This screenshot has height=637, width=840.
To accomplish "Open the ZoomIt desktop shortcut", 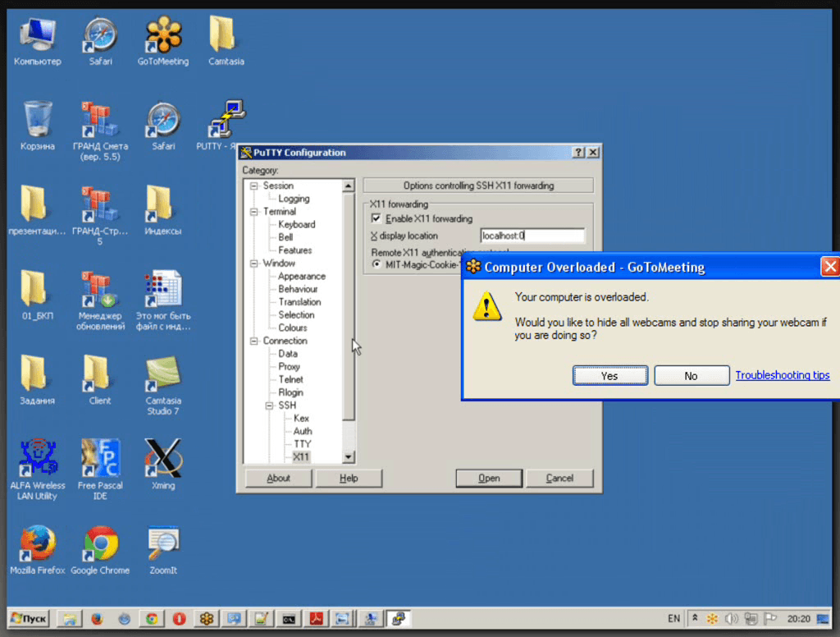I will [x=163, y=550].
